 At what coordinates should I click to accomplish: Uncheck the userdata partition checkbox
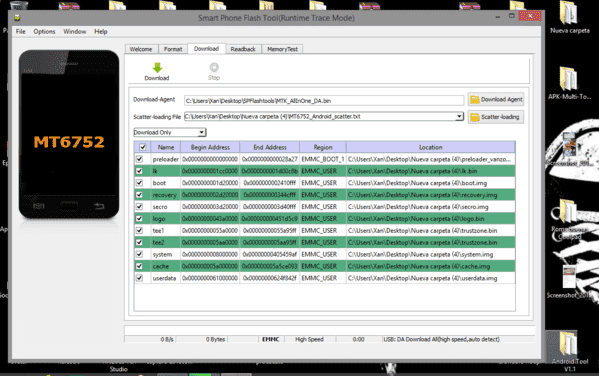point(139,278)
